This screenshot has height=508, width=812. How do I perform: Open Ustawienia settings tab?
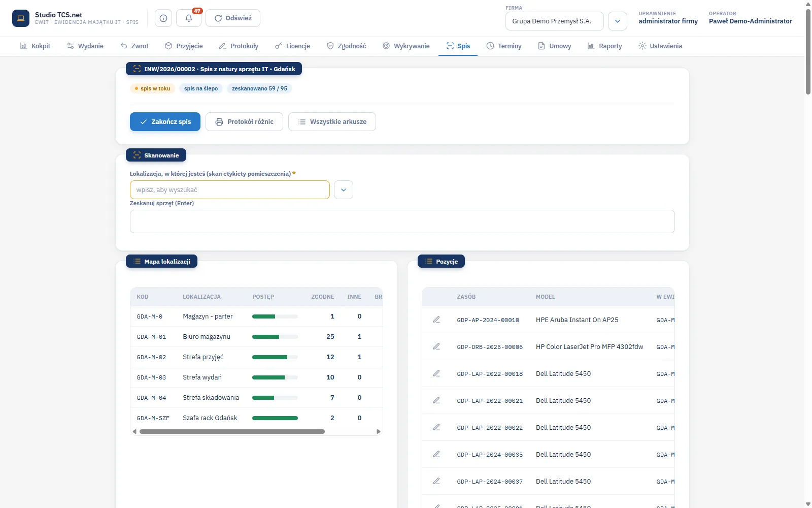(x=660, y=46)
